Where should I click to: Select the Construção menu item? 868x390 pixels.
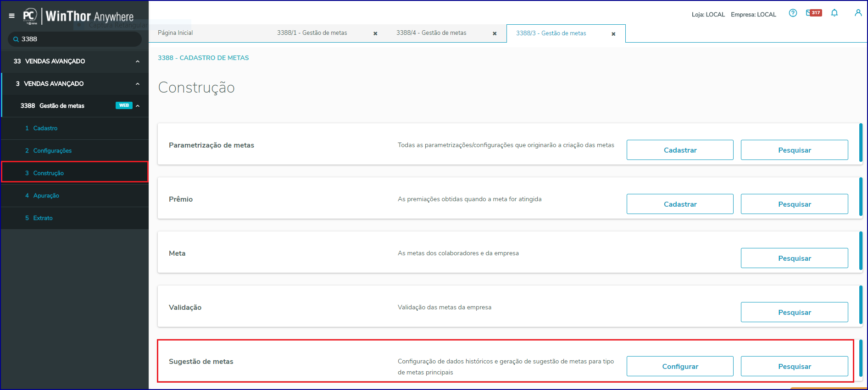75,173
